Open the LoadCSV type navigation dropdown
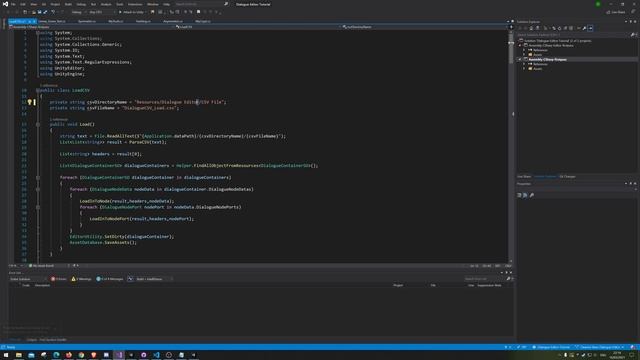 [258, 27]
